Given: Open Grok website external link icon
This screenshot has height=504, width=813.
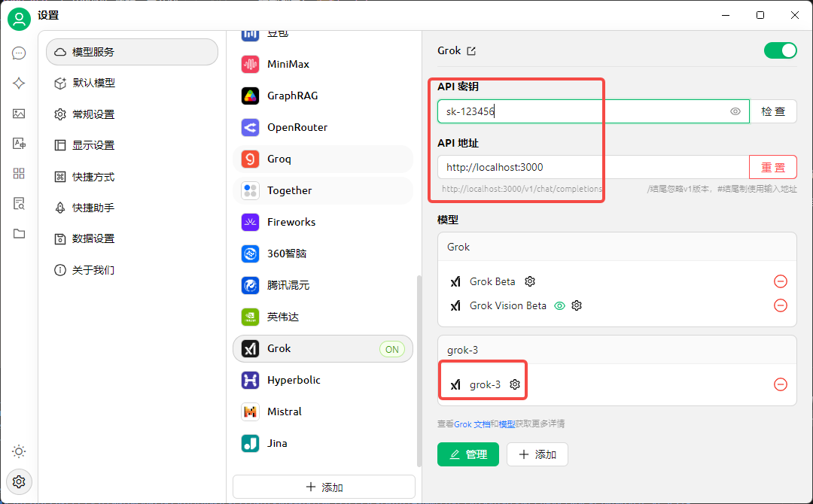Looking at the screenshot, I should (x=471, y=50).
